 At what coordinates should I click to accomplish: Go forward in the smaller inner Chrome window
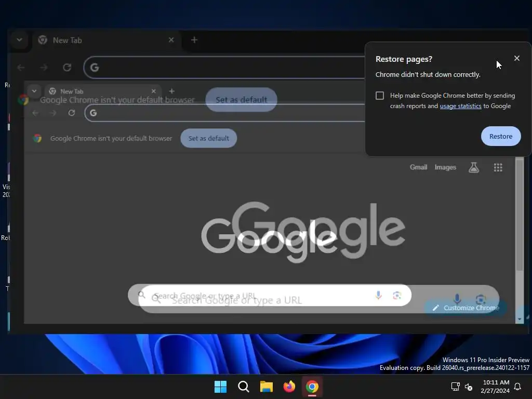pyautogui.click(x=53, y=113)
